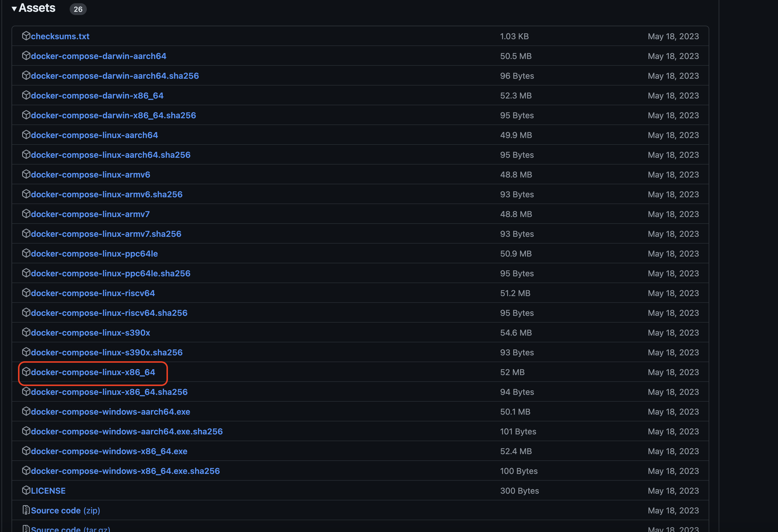
Task: Download checksums.txt file
Action: (x=60, y=36)
